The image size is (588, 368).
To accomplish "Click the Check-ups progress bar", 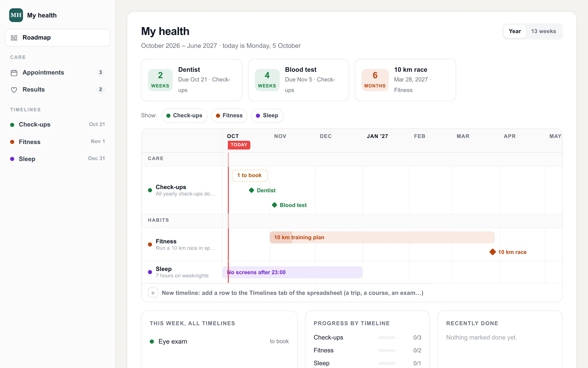I will (387, 338).
